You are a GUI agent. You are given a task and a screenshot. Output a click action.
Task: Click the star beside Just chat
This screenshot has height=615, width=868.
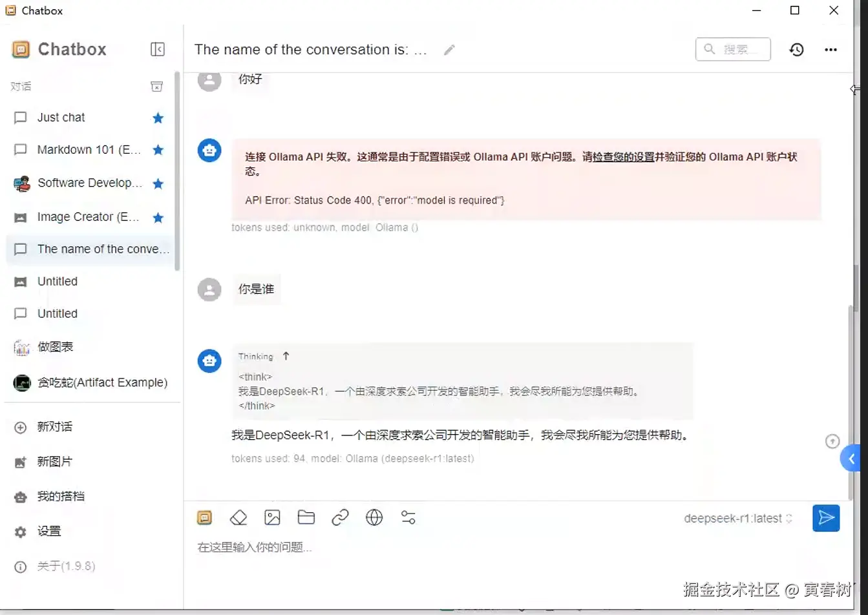click(158, 118)
